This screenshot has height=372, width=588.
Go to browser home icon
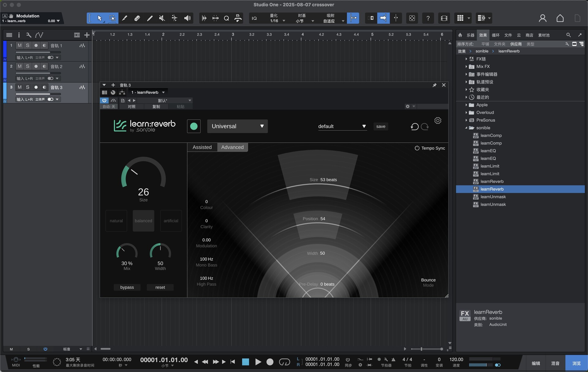coord(460,35)
